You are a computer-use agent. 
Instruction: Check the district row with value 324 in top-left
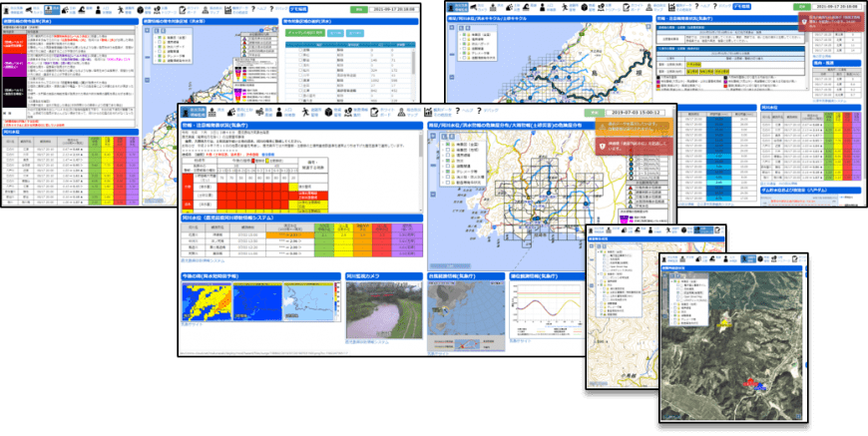click(300, 70)
